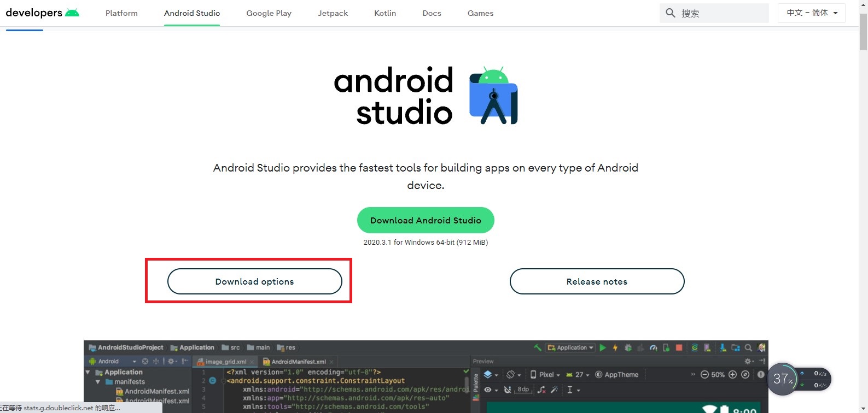Open the Application run configuration dropdown
This screenshot has height=413, width=868.
click(x=570, y=347)
